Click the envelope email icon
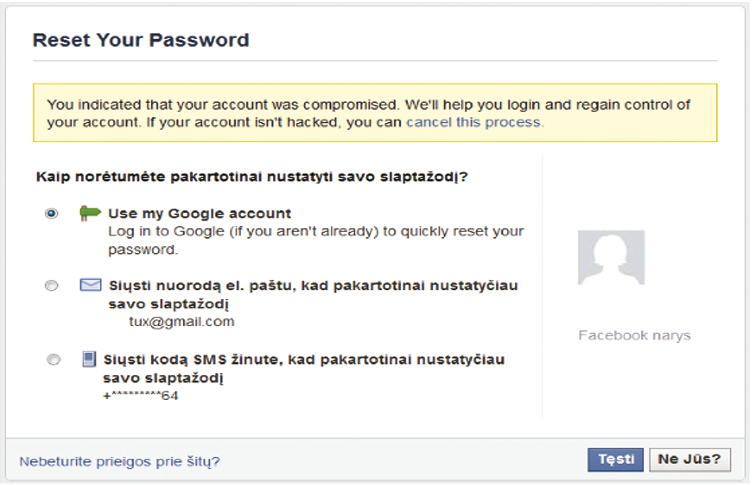The image size is (752, 485). coord(91,285)
